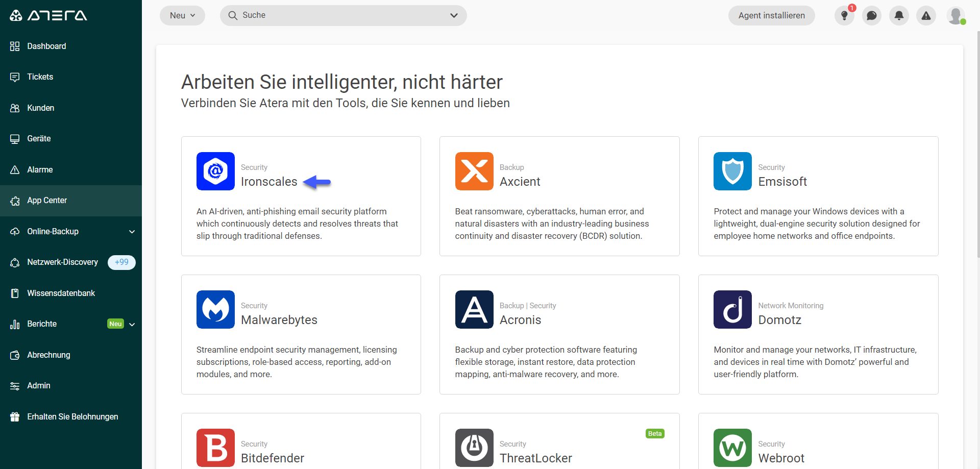Open the alerts triangle icon in header
Viewport: 980px width, 469px height.
926,15
